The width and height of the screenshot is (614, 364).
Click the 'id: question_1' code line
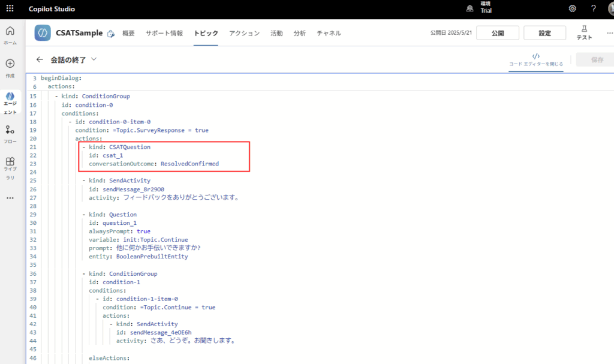coord(113,223)
